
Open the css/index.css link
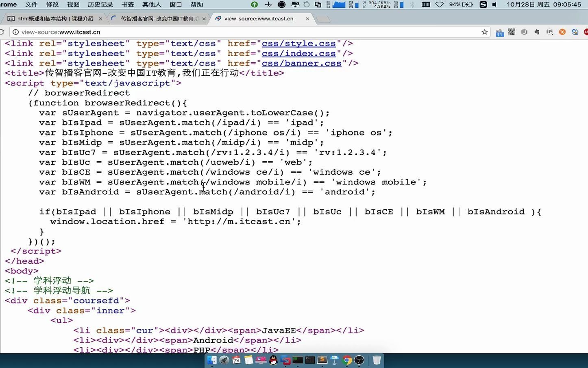tap(299, 53)
